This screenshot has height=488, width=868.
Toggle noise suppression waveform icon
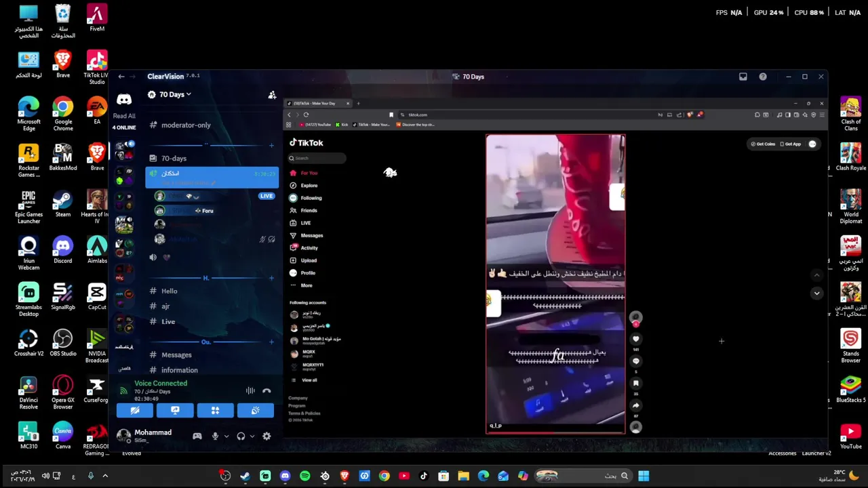[x=250, y=390]
